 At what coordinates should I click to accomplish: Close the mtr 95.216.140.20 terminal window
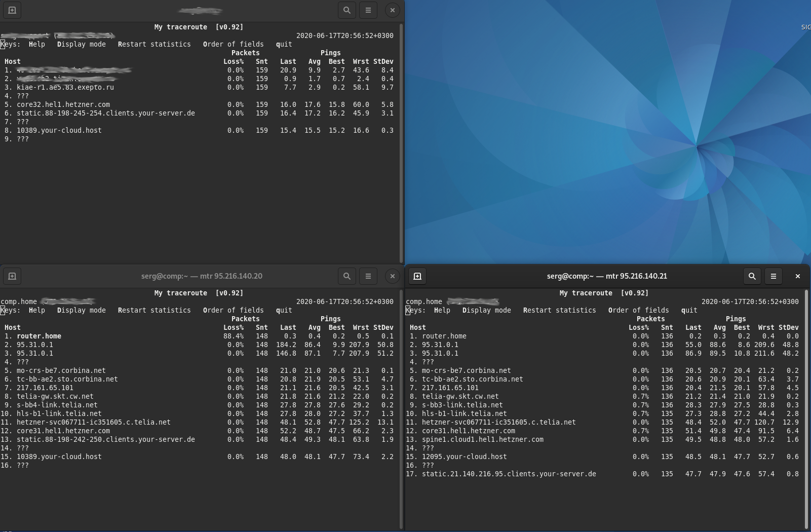(393, 276)
